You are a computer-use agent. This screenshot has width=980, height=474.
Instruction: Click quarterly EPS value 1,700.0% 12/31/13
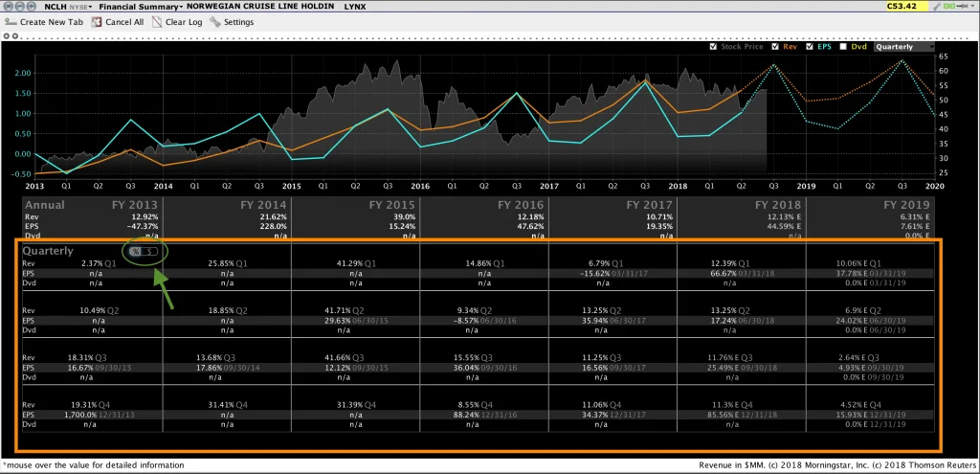pyautogui.click(x=100, y=415)
